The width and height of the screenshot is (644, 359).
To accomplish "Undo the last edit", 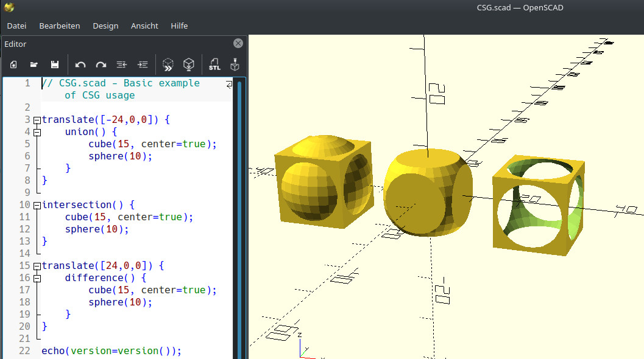I will point(80,64).
